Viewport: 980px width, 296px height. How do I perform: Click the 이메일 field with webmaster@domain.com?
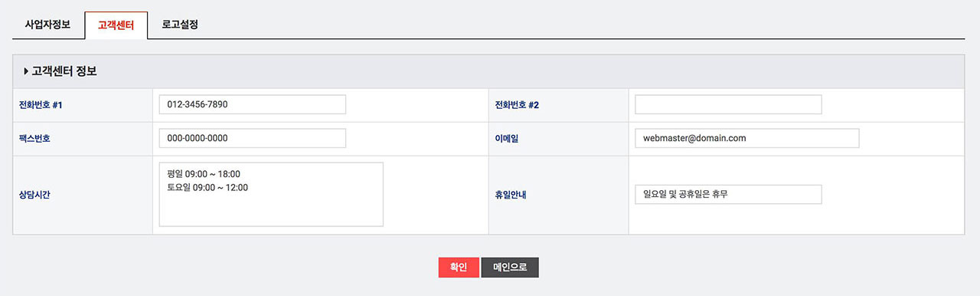point(747,138)
